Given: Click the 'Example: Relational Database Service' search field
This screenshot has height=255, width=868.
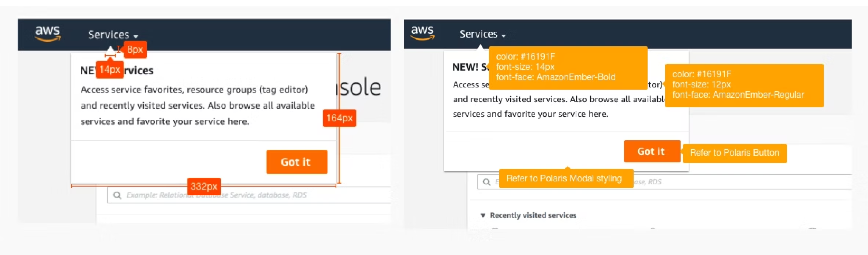Looking at the screenshot, I should coord(249,195).
